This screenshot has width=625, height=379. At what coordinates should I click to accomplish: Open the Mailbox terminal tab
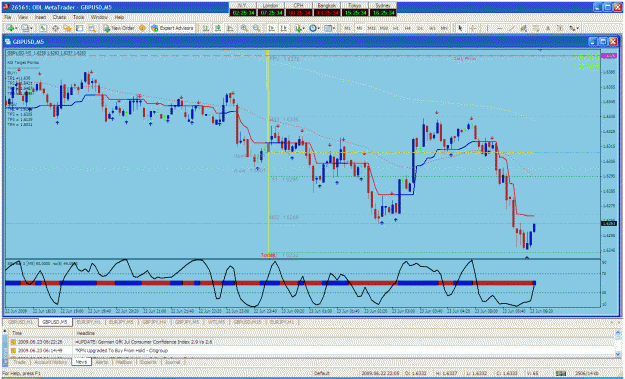pyautogui.click(x=123, y=362)
